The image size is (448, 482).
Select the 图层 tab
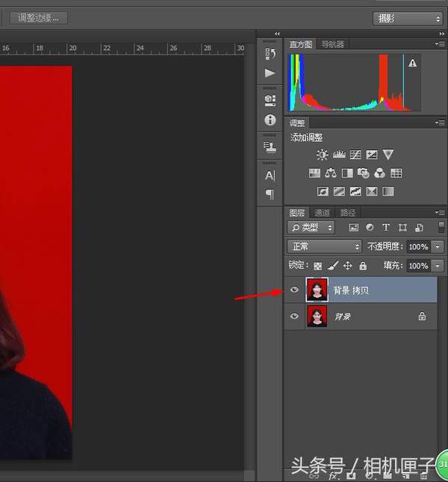pyautogui.click(x=297, y=213)
